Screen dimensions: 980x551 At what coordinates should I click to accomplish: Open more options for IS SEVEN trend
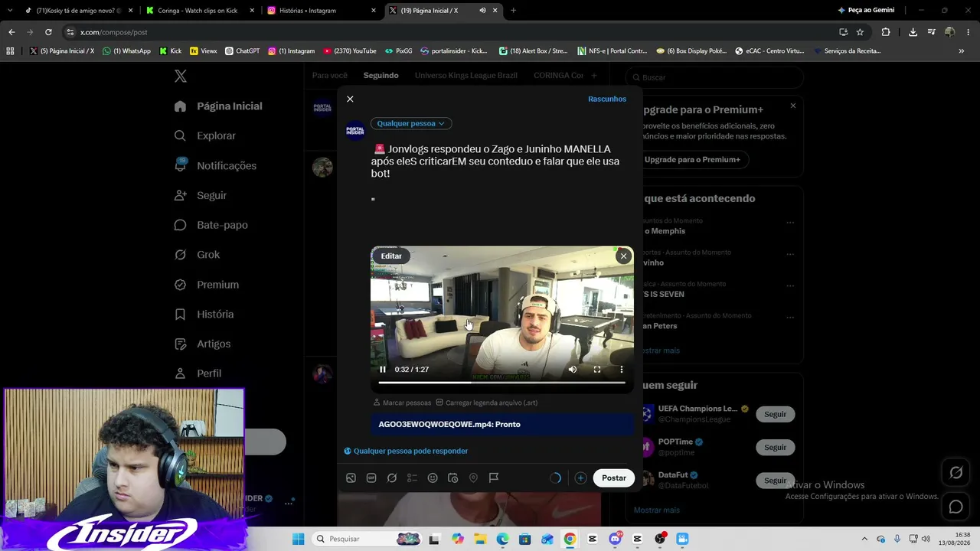790,286
